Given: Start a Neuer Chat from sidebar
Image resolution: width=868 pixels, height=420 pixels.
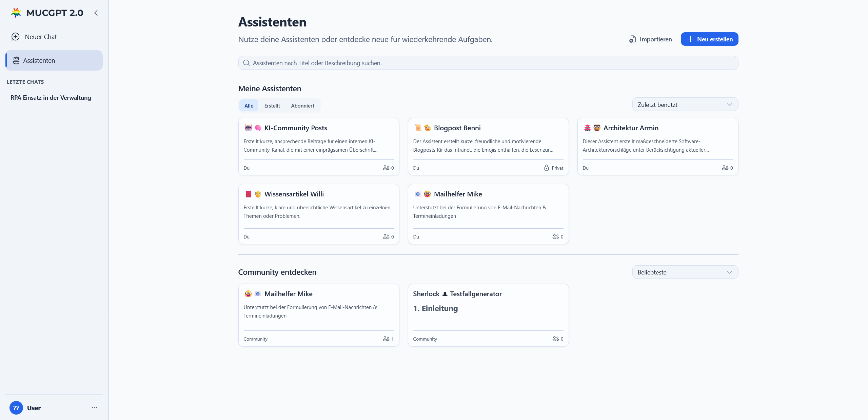Looking at the screenshot, I should click(x=54, y=37).
